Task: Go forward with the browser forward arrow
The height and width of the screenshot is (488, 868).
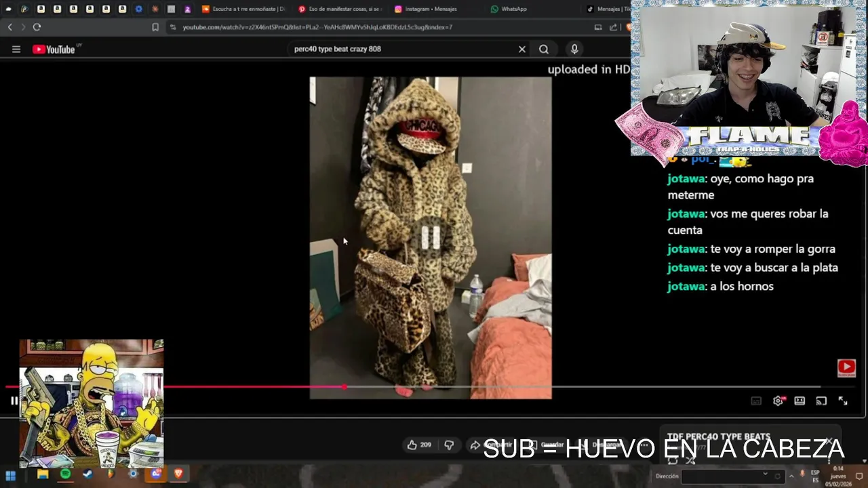Action: pos(23,27)
